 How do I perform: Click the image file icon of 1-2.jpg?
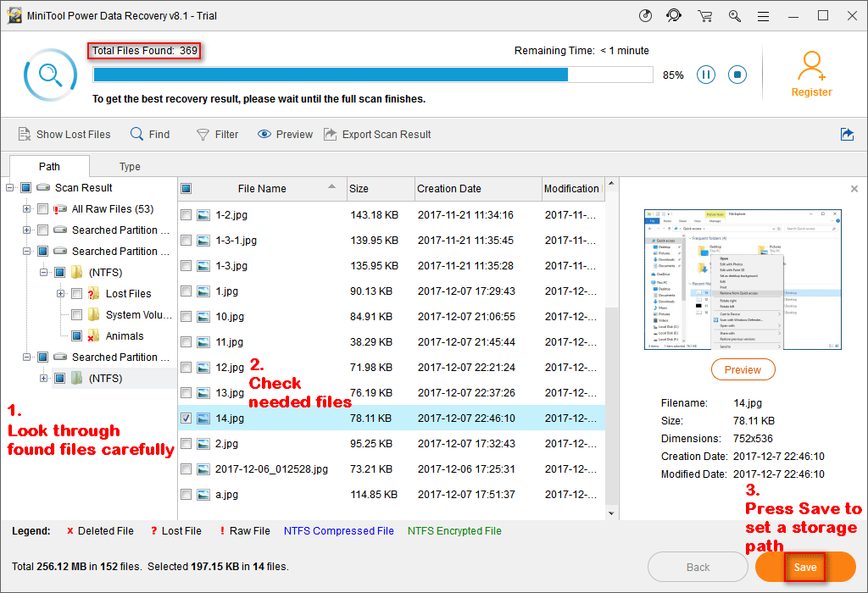pos(203,215)
